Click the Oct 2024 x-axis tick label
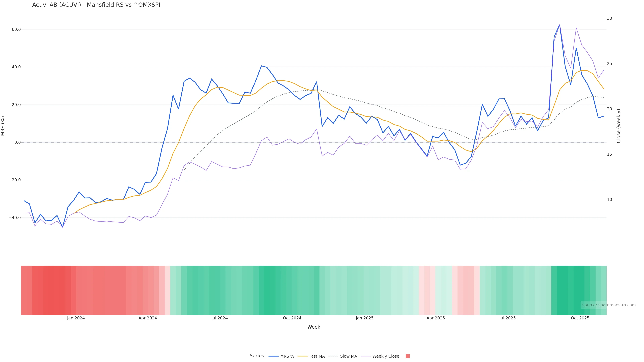 292,318
